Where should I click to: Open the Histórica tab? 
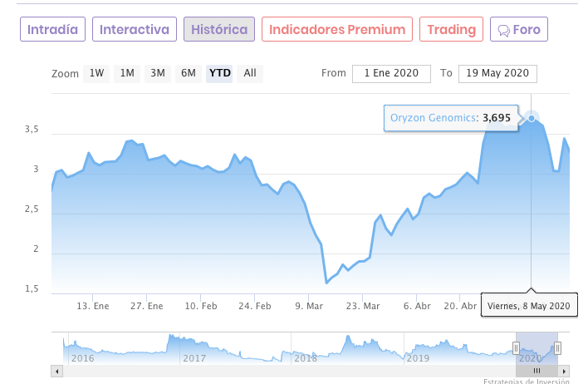point(219,30)
